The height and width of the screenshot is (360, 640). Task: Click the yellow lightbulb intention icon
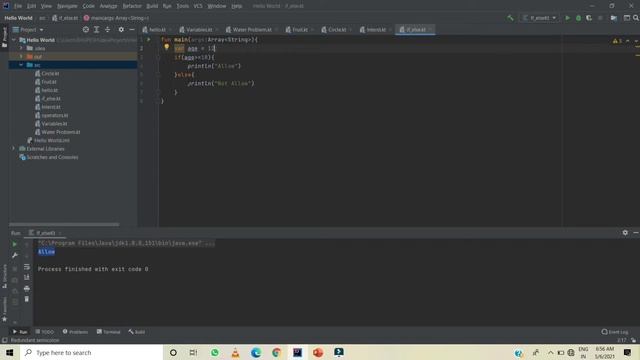(167, 47)
